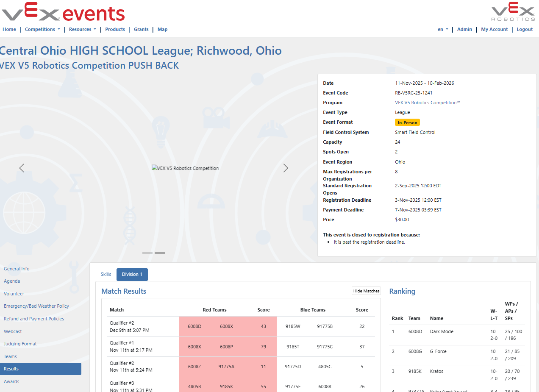This screenshot has width=539, height=392.
Task: Open the en language dropdown
Action: 443,29
